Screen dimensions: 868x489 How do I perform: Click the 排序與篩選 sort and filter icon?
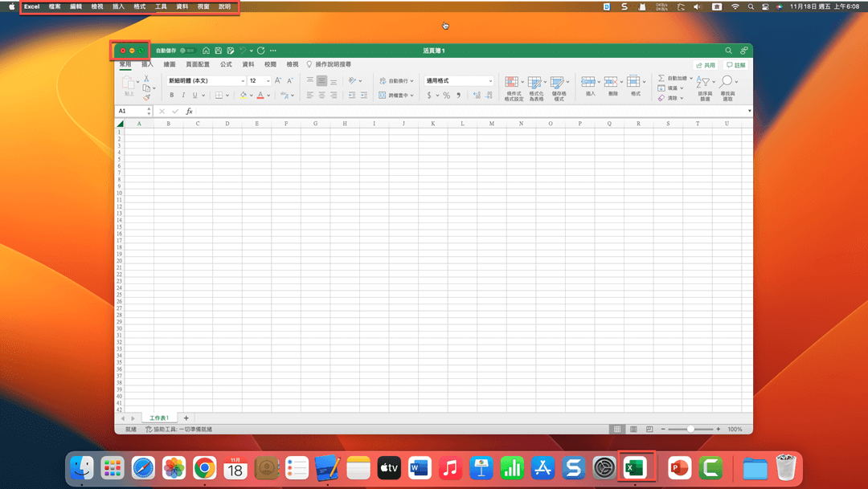(703, 82)
